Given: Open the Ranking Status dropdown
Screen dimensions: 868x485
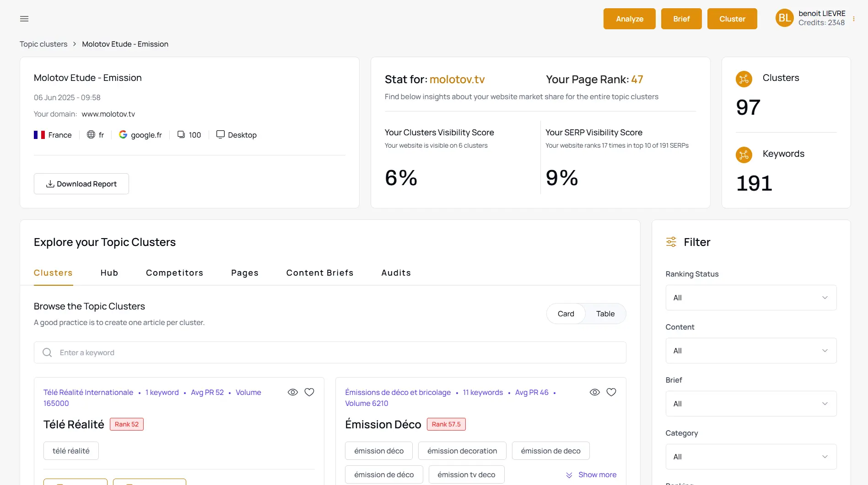Looking at the screenshot, I should [750, 298].
